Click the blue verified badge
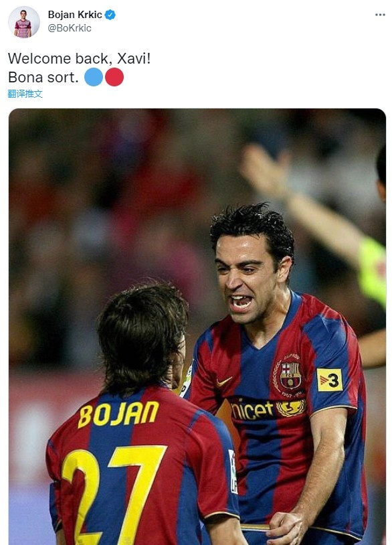Viewport: 392px width, 545px height. (110, 15)
